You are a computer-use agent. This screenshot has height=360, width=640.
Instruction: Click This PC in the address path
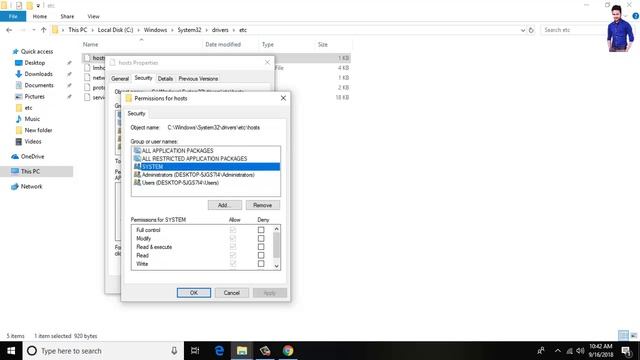78,30
